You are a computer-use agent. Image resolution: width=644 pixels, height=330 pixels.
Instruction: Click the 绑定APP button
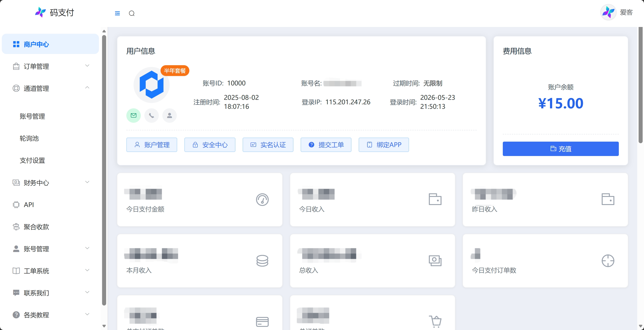click(384, 145)
